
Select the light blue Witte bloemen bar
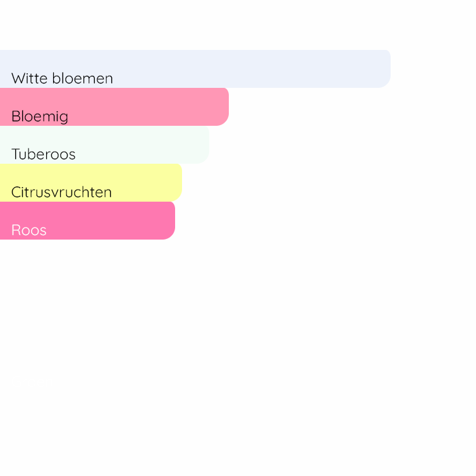tap(253, 68)
